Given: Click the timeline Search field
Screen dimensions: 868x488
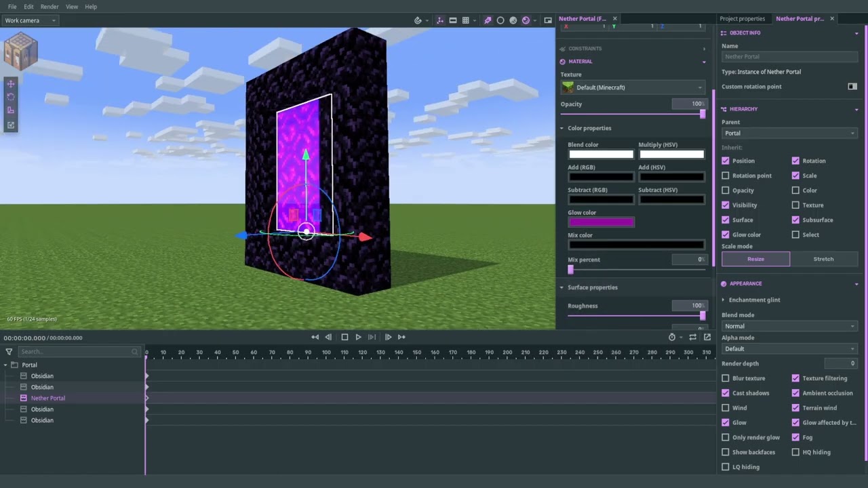Looking at the screenshot, I should [x=79, y=352].
